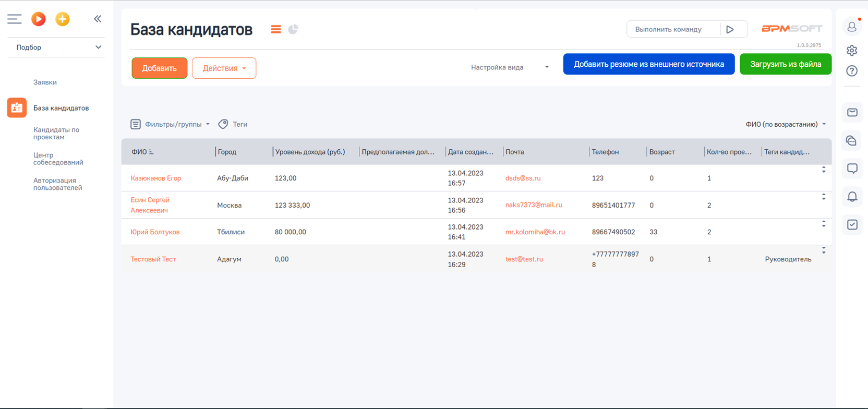Click the Руководитель tag cell
The image size is (868, 409).
[788, 259]
